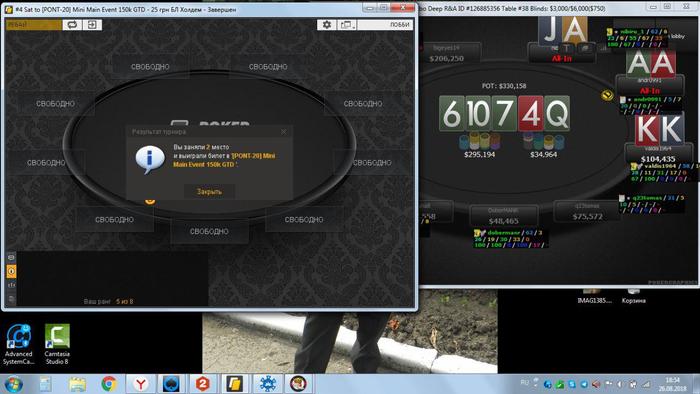Open the document taskbar icon next to Start
This screenshot has height=394, width=700.
tap(46, 384)
